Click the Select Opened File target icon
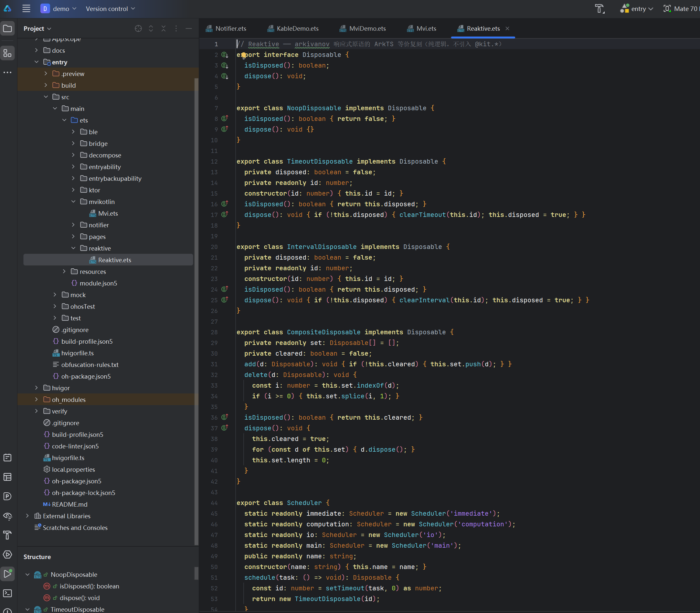 pos(138,28)
